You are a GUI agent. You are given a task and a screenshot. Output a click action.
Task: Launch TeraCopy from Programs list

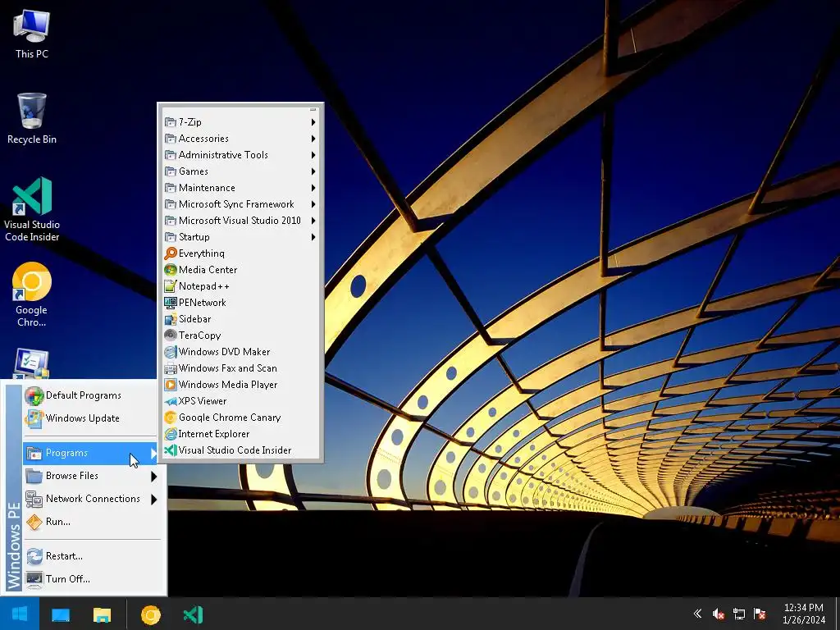[x=240, y=336]
